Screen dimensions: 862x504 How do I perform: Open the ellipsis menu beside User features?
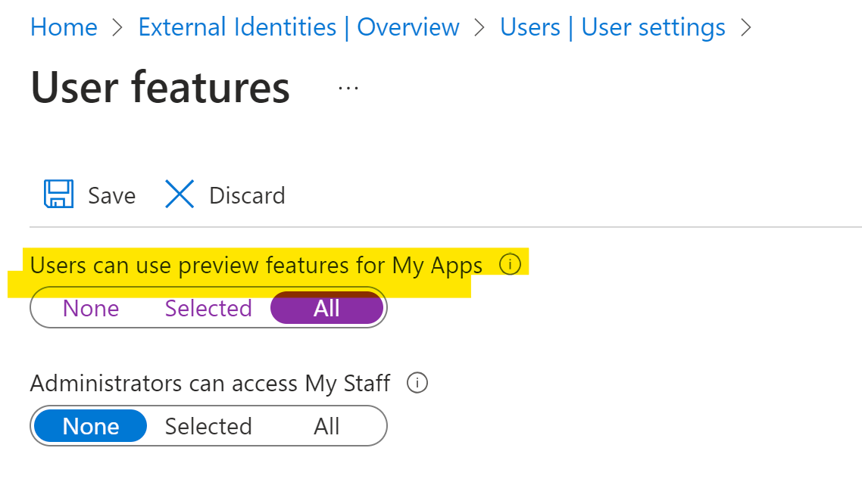pos(348,89)
